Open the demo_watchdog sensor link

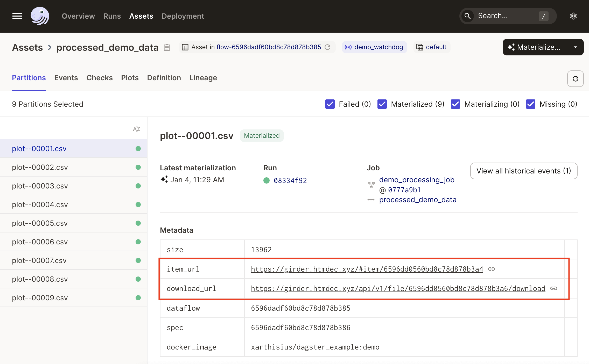click(379, 47)
